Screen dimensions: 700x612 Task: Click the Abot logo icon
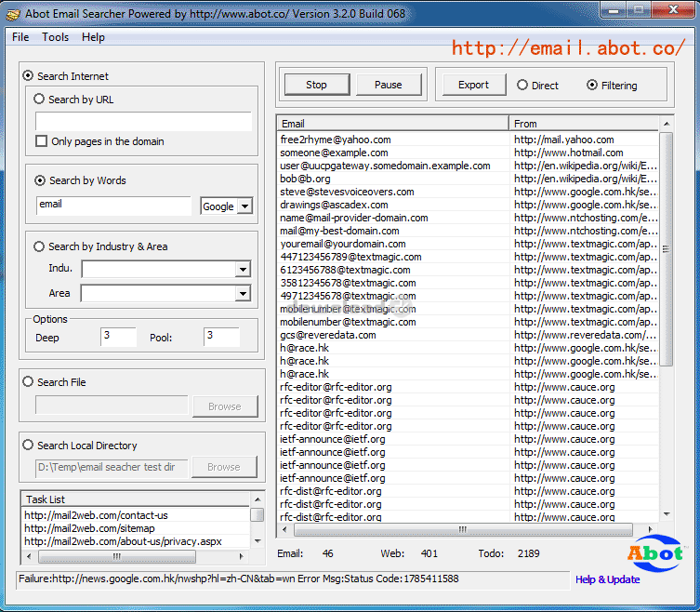tap(655, 553)
